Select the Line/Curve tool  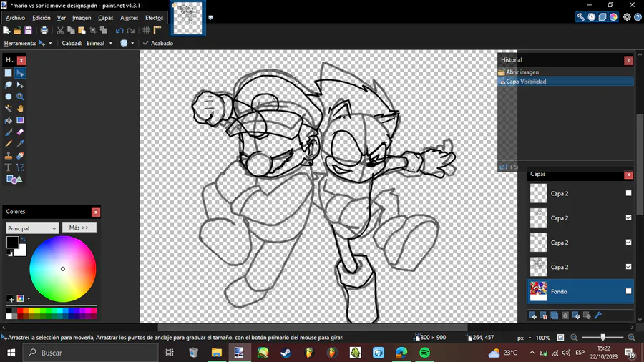coord(20,167)
